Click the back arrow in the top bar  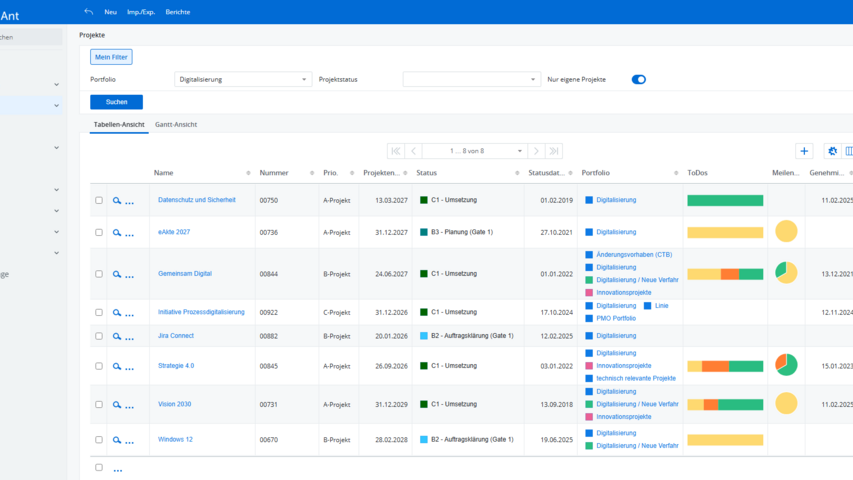click(x=89, y=12)
